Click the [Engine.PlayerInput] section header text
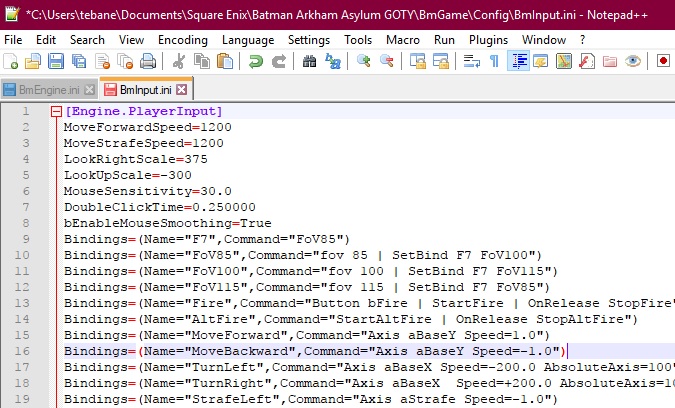Viewport: 675px width, 408px height. pos(143,111)
